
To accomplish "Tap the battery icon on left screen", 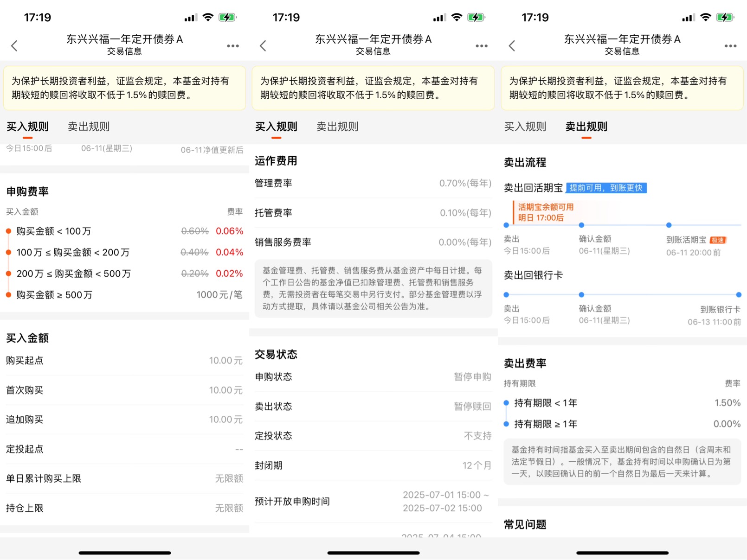I will tap(227, 18).
